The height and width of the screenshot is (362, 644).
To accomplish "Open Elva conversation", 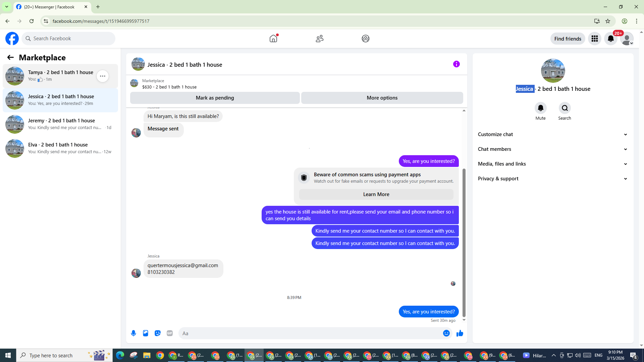I will pyautogui.click(x=60, y=148).
